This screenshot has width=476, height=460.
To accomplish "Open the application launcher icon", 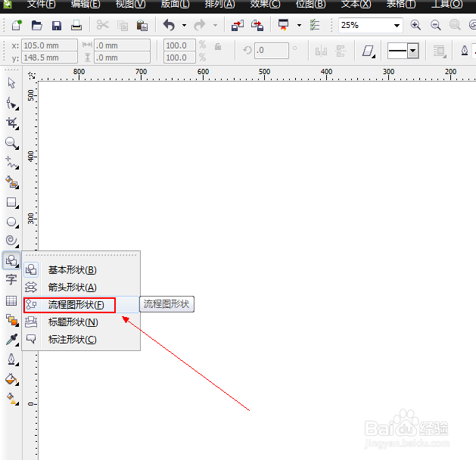I will point(283,25).
